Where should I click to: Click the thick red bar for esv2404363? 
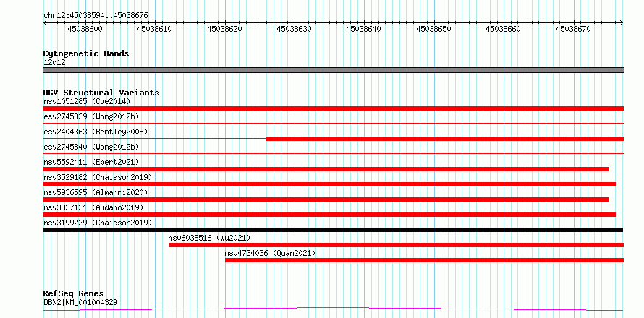click(445, 139)
